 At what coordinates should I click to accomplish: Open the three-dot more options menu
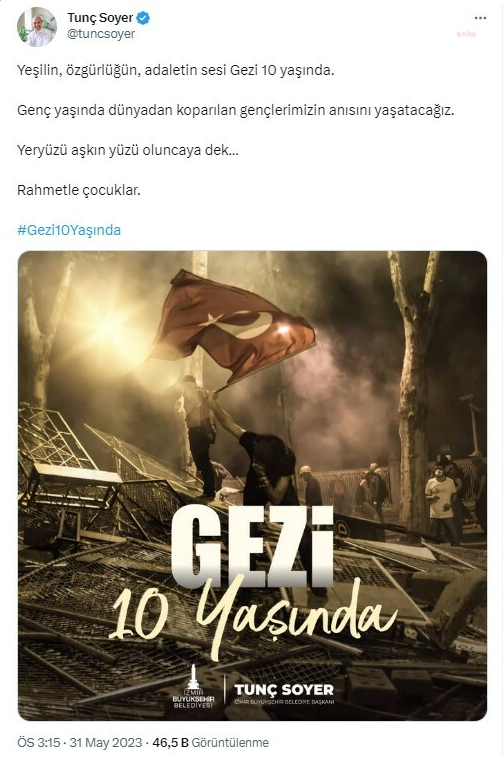pos(480,18)
